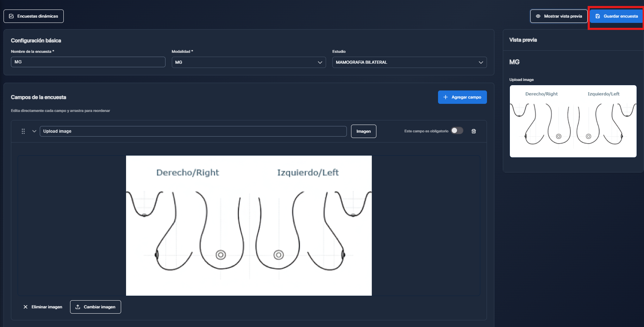This screenshot has height=327, width=644.
Task: Toggle Mostrar vista previa eye button
Action: 558,16
